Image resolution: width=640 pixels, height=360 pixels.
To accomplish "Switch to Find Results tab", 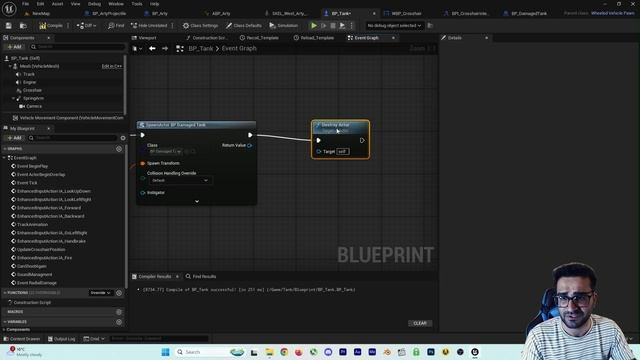I will (200, 276).
